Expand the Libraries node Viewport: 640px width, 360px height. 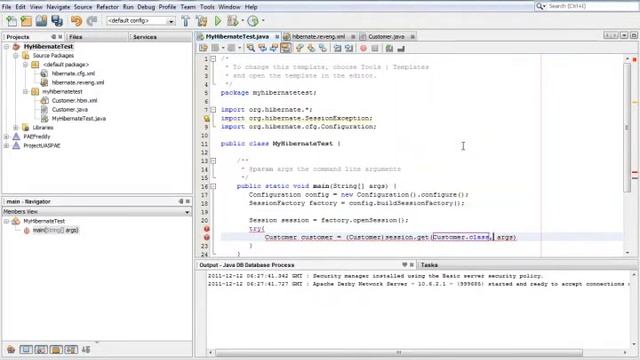(x=16, y=127)
